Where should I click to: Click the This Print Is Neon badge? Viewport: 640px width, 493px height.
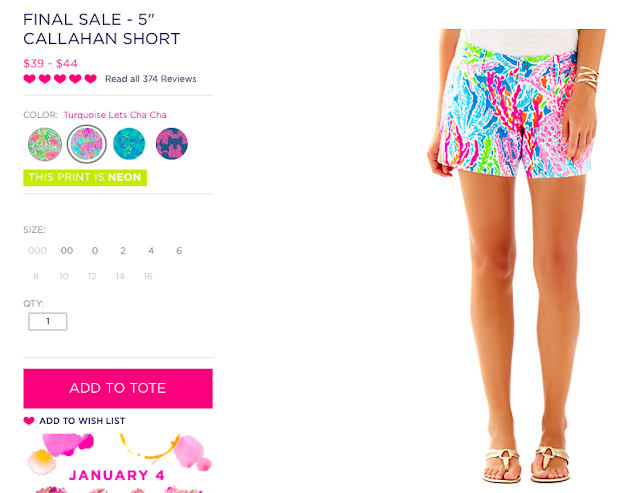[x=85, y=178]
